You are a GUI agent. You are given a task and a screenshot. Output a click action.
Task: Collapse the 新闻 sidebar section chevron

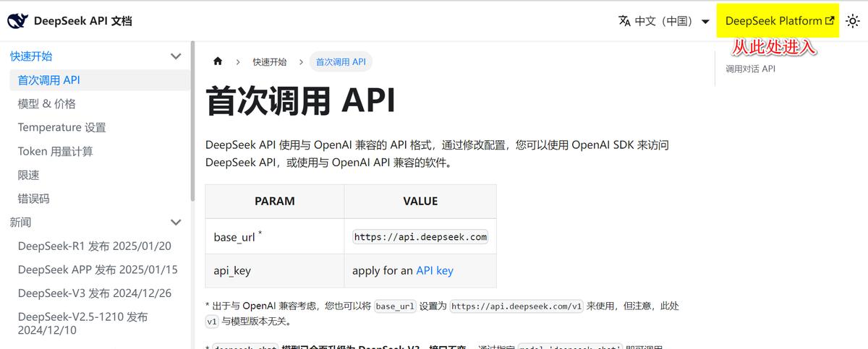point(176,222)
